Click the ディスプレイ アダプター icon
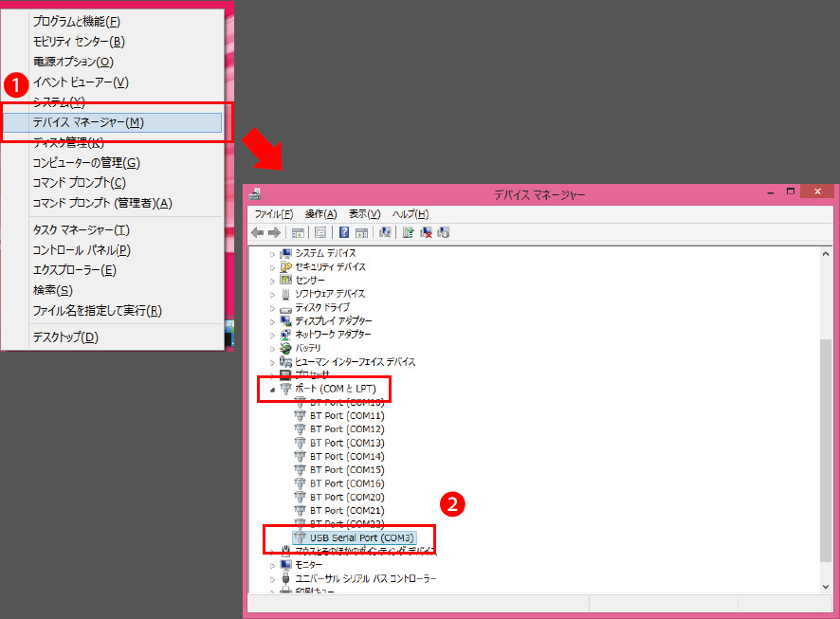Image resolution: width=840 pixels, height=619 pixels. [x=286, y=320]
